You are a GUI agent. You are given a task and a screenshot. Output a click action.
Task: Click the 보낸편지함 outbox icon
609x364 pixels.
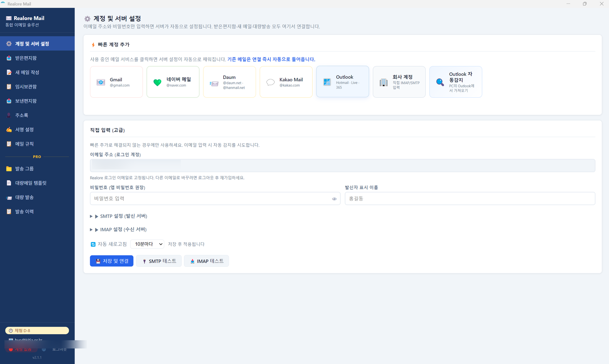[x=9, y=101]
